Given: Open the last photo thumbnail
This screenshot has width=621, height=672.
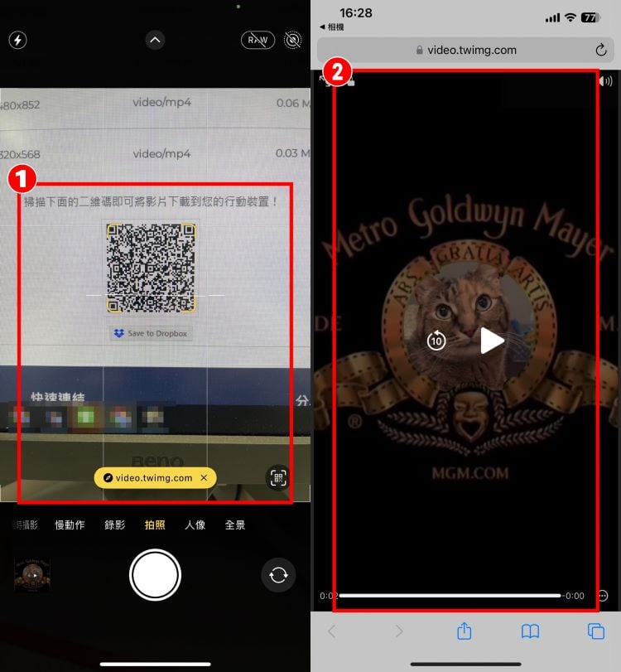Looking at the screenshot, I should 32,575.
